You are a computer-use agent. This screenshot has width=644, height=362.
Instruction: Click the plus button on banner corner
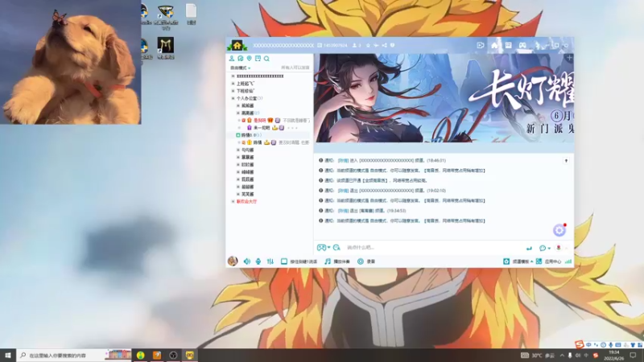tap(569, 58)
